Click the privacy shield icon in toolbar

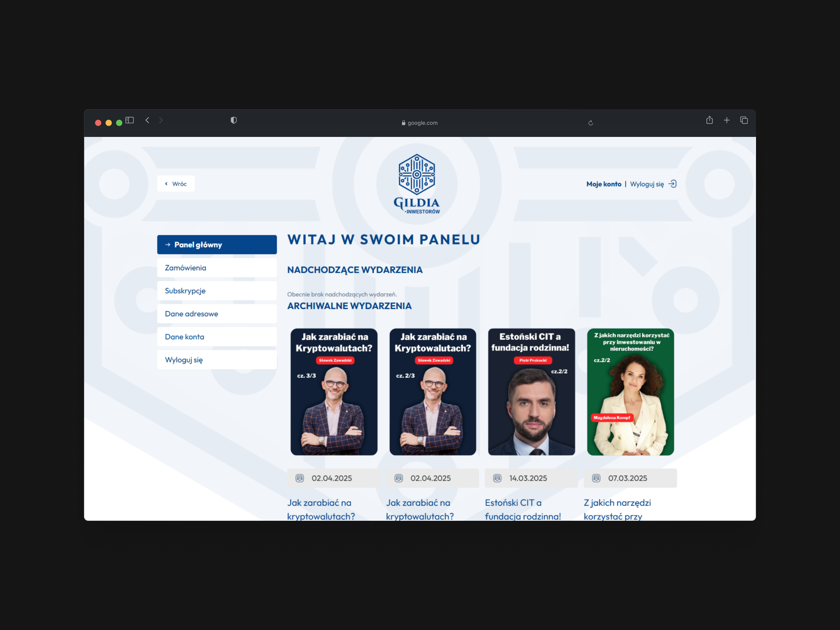pyautogui.click(x=234, y=121)
